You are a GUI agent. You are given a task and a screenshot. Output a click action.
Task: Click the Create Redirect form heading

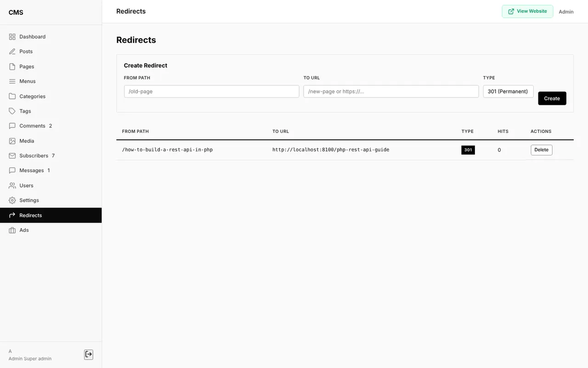click(146, 65)
